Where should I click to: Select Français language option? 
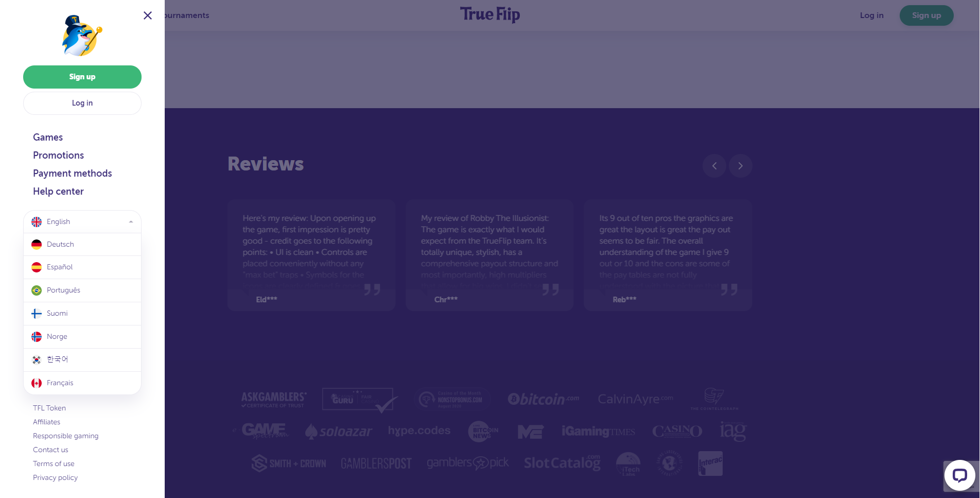tap(82, 383)
